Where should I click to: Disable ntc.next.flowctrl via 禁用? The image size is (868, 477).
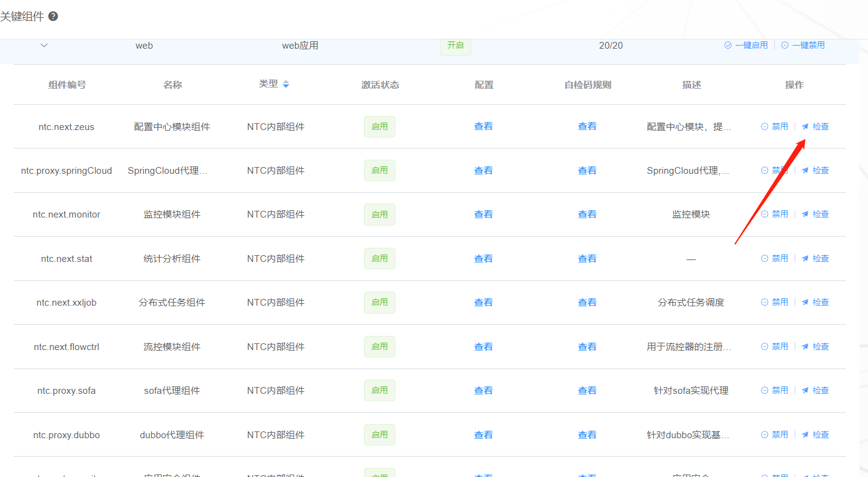(x=774, y=346)
